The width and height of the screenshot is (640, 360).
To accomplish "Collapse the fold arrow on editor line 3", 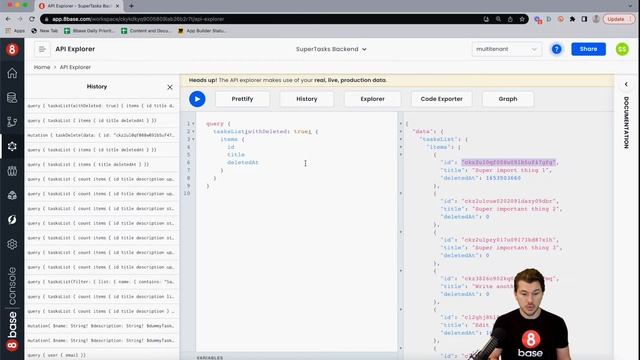I will [193, 139].
